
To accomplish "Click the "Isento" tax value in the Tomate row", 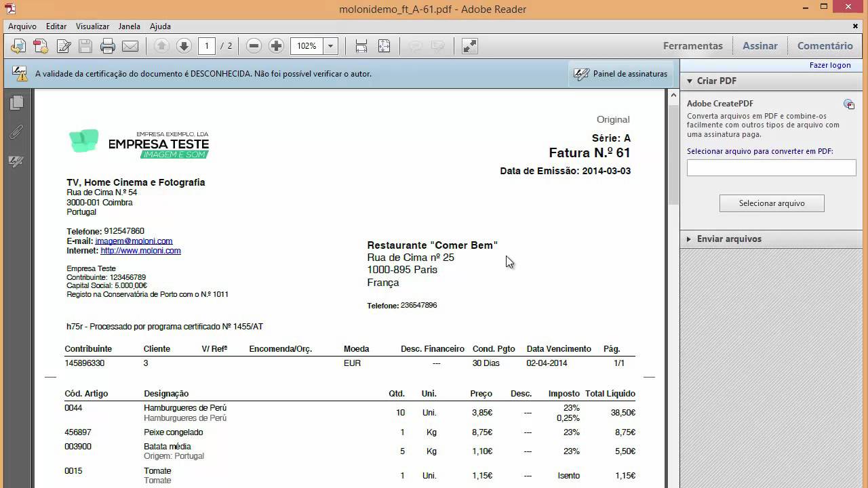I will (569, 476).
